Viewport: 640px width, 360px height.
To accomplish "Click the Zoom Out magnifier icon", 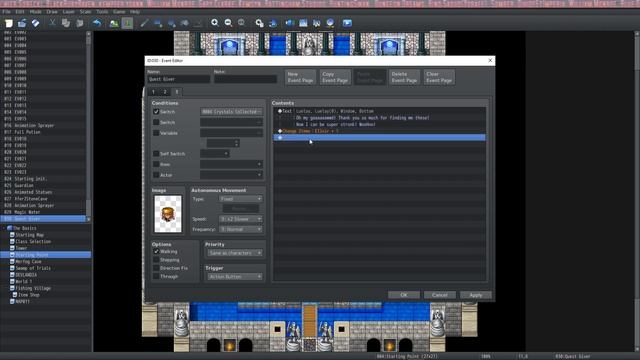I will click(x=228, y=23).
